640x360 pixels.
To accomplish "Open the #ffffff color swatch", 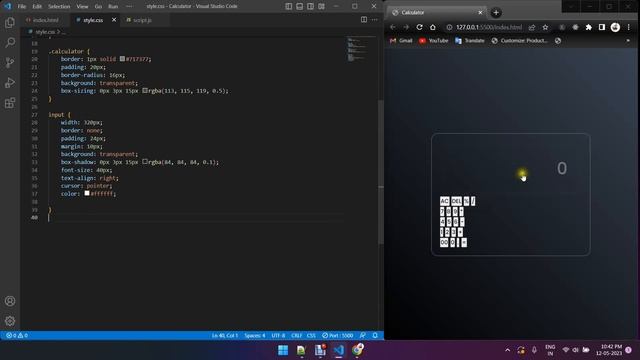I will point(87,193).
